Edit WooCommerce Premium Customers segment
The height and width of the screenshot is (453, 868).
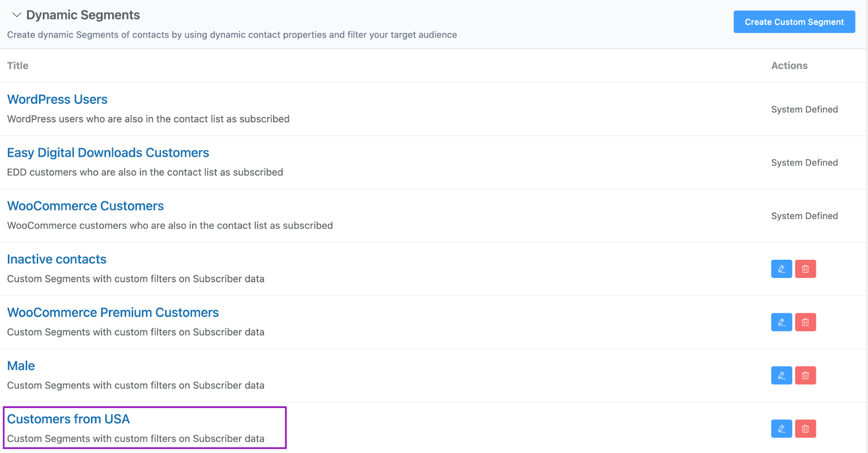(781, 322)
